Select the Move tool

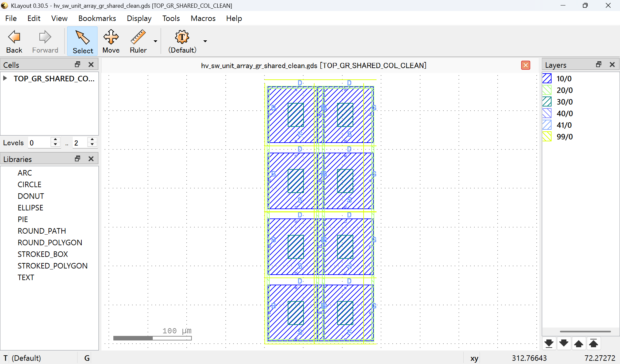coord(111,41)
